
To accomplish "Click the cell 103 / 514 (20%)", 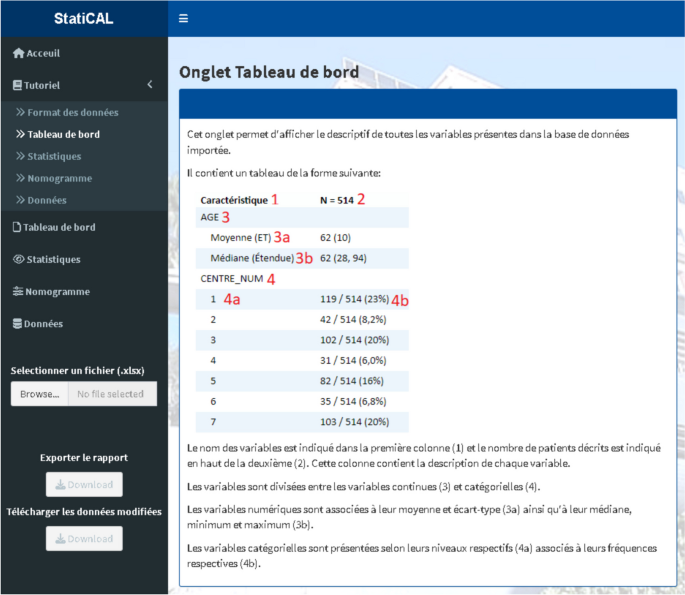I will pos(354,422).
